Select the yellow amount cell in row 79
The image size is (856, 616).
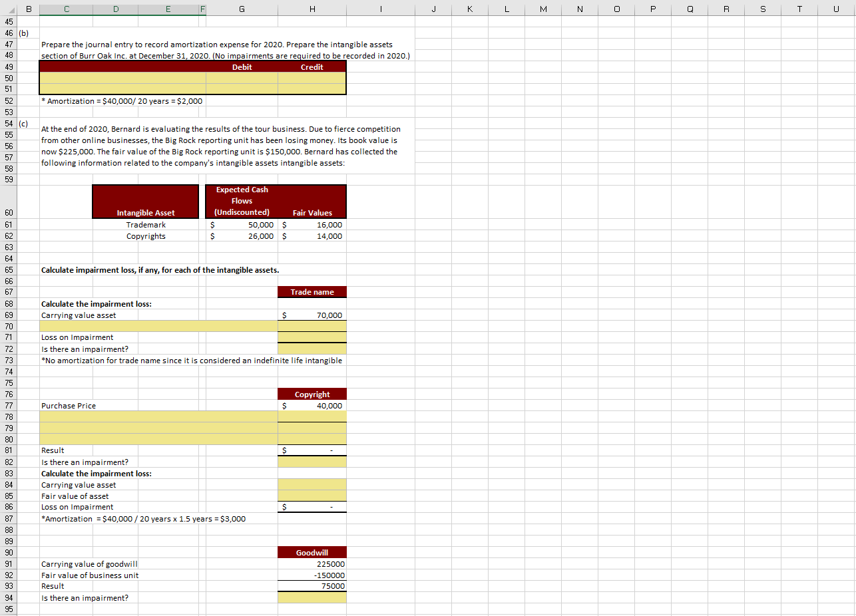312,428
